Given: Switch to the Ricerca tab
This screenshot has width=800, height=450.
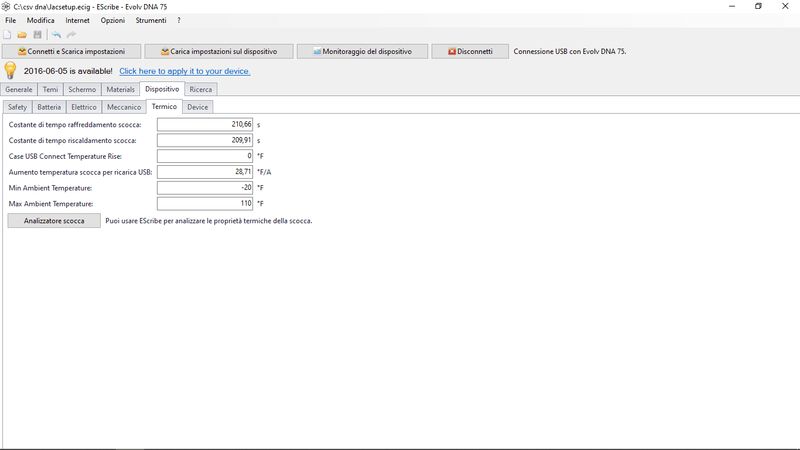Looking at the screenshot, I should 201,89.
